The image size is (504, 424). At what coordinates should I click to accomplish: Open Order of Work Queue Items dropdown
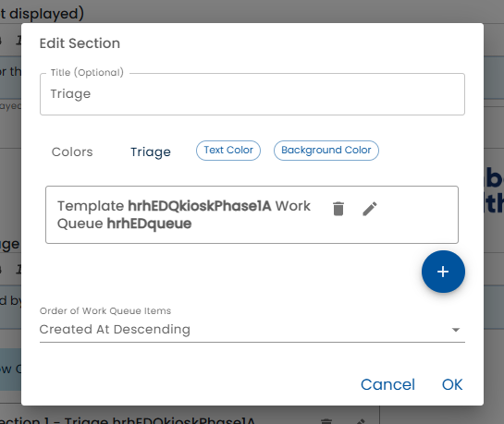(x=252, y=329)
